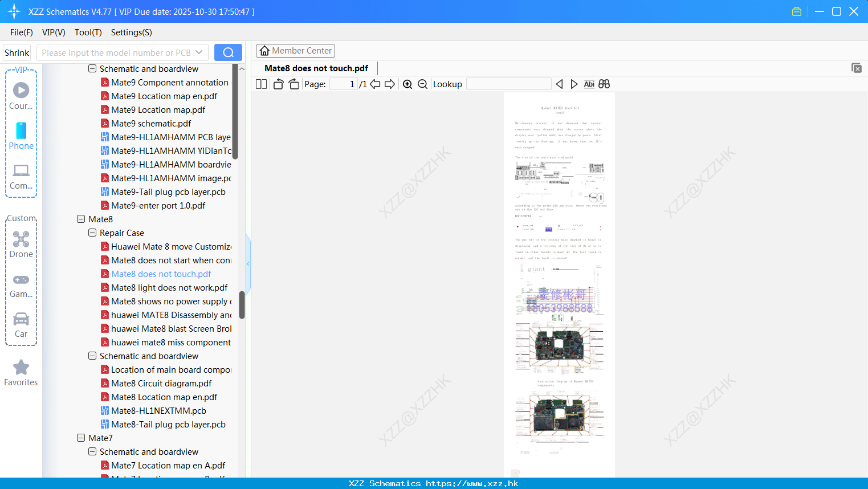Go to the previous page arrow
Image resolution: width=868 pixels, height=489 pixels.
375,84
